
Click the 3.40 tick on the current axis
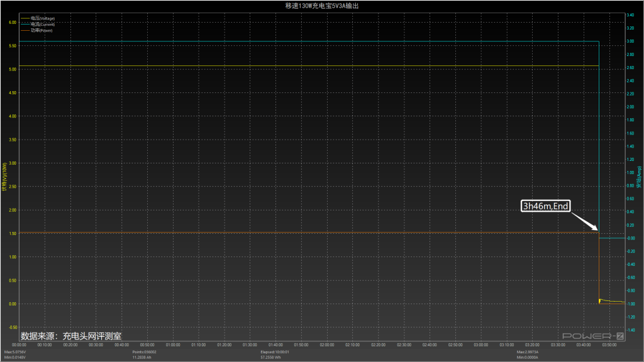630,15
